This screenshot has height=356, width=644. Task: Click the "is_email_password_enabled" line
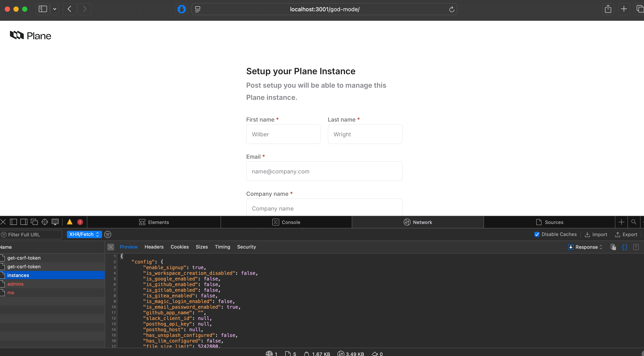coord(192,307)
